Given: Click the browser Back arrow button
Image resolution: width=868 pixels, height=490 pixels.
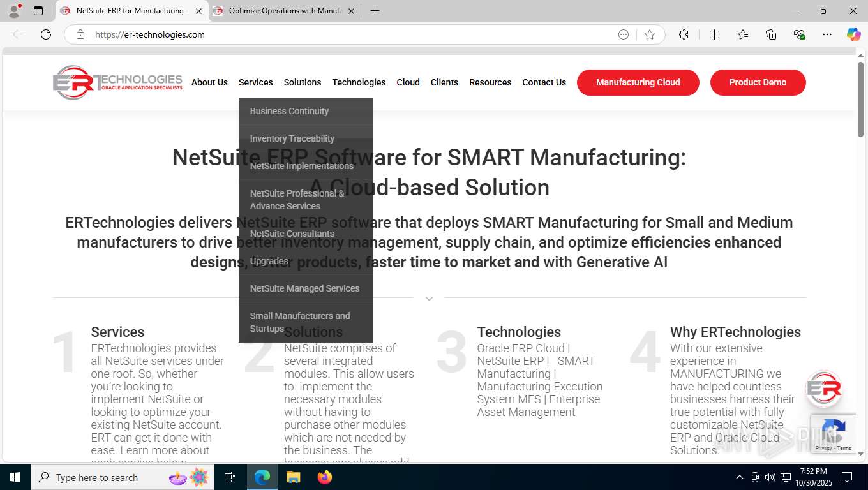Looking at the screenshot, I should pos(18,34).
